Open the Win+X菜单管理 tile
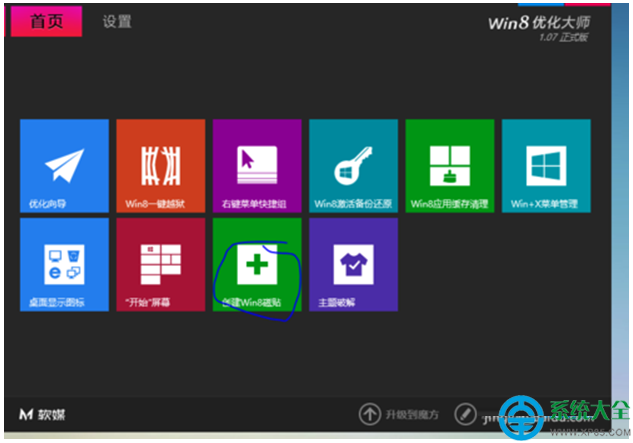This screenshot has width=633, height=443. click(546, 166)
